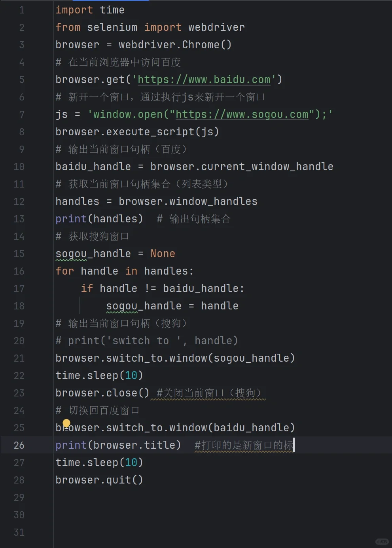Click 'for handle in handles:' line
Image resolution: width=392 pixels, height=548 pixels.
(125, 271)
